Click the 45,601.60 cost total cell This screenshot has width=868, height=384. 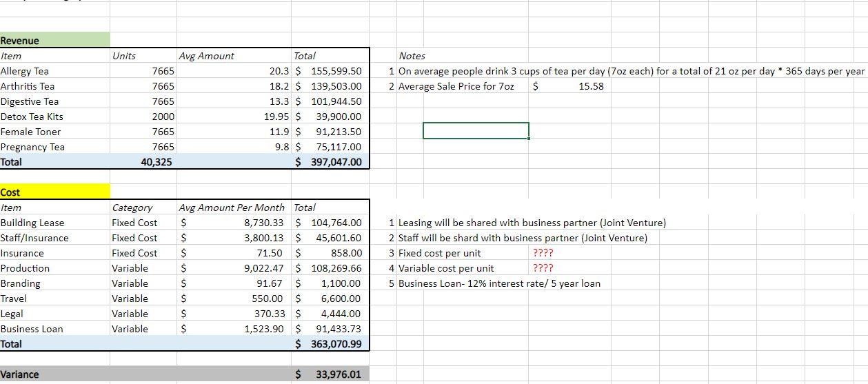pyautogui.click(x=330, y=238)
